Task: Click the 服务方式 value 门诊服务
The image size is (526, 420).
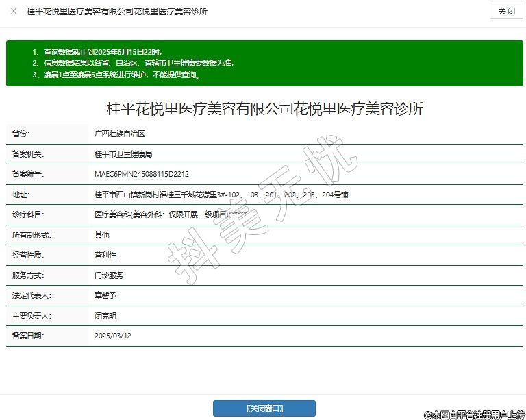Action: click(109, 275)
